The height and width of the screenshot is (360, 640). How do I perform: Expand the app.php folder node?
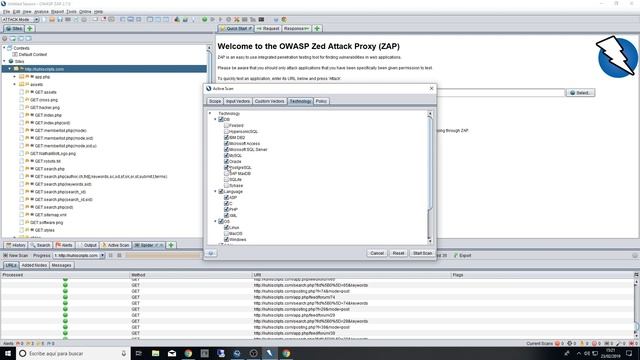[x=15, y=77]
